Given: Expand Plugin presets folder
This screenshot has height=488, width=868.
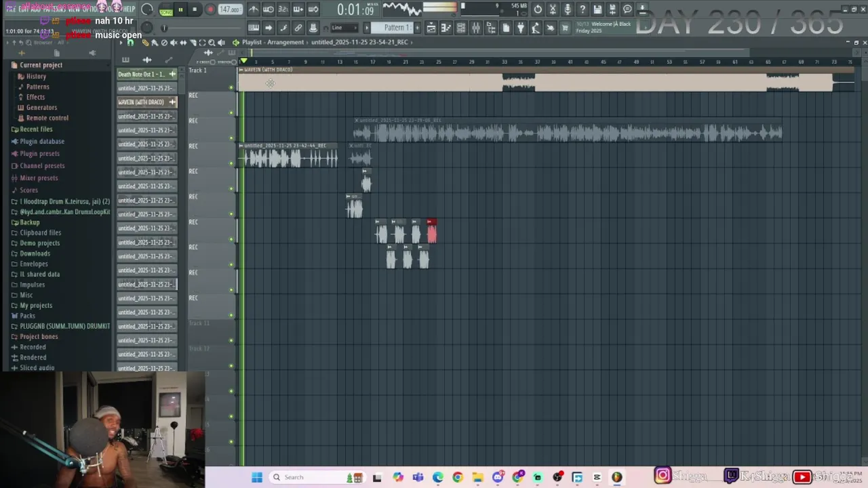Looking at the screenshot, I should [x=39, y=154].
